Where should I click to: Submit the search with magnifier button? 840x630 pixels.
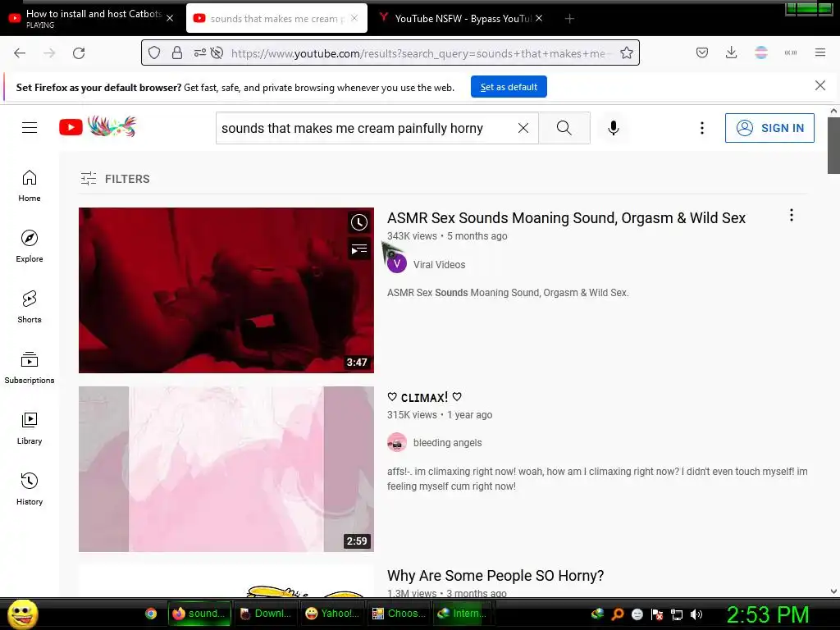(x=564, y=128)
